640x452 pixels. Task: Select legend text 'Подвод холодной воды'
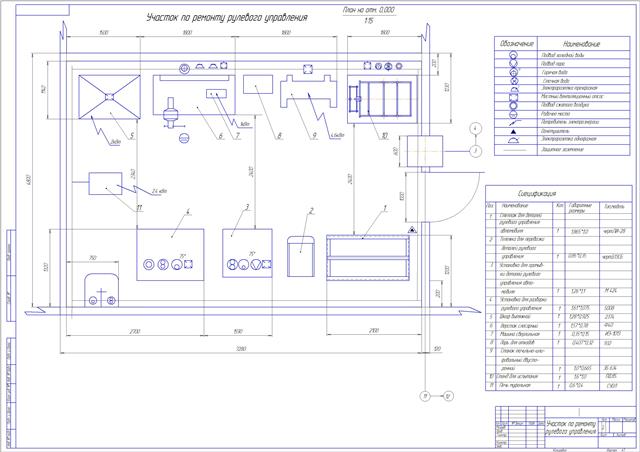click(562, 55)
